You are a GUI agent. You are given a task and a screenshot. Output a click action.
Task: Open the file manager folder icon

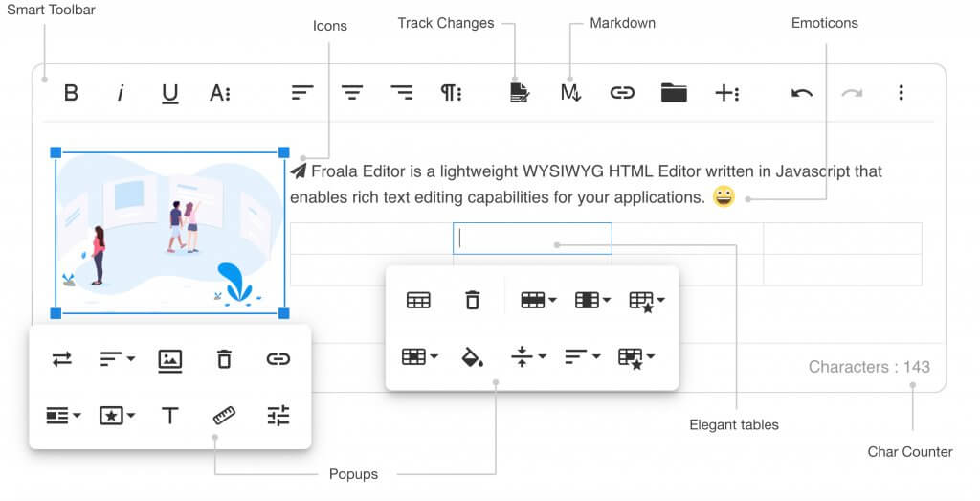pos(674,93)
